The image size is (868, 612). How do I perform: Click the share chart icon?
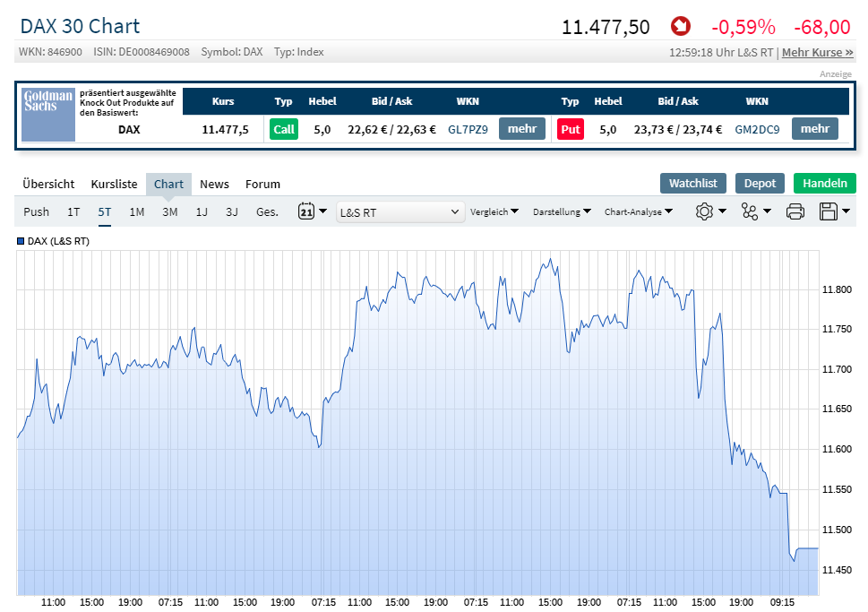[750, 211]
